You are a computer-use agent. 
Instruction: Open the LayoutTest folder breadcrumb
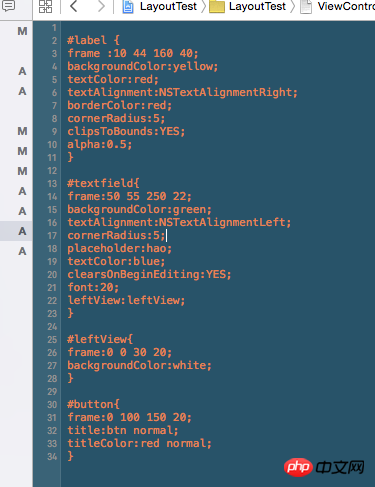pos(257,6)
